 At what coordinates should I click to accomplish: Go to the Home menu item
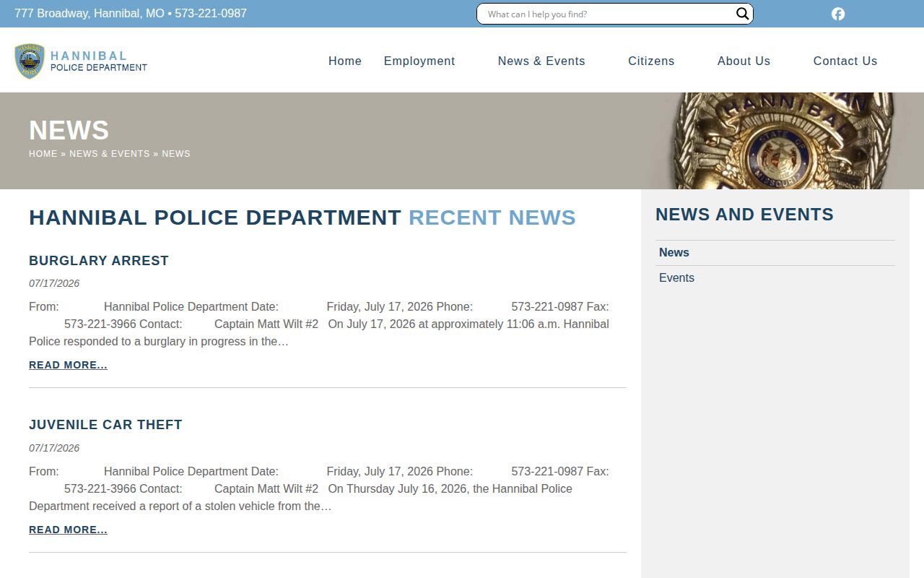tap(345, 61)
